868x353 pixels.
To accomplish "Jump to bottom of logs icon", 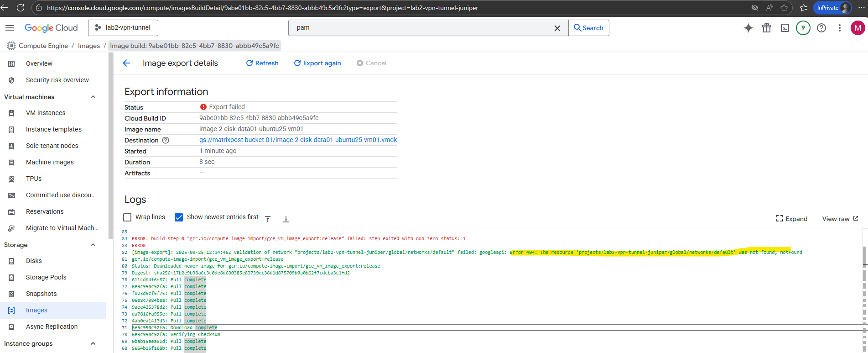I will [286, 219].
